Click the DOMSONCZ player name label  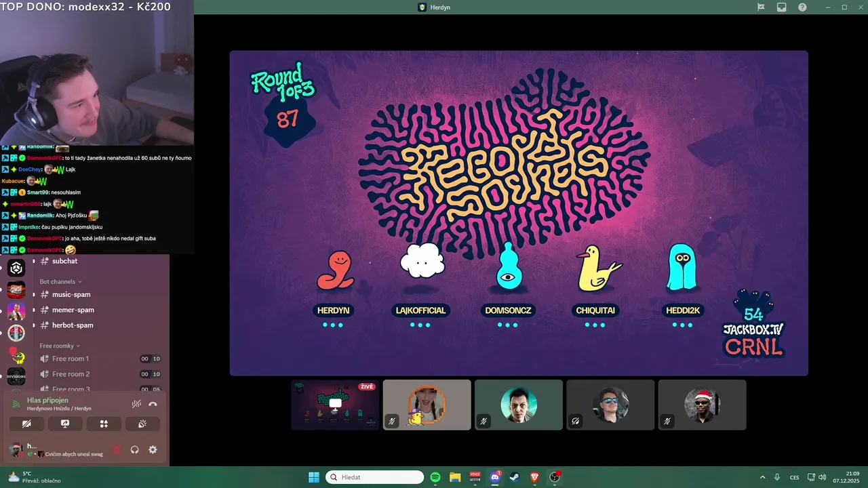coord(508,310)
